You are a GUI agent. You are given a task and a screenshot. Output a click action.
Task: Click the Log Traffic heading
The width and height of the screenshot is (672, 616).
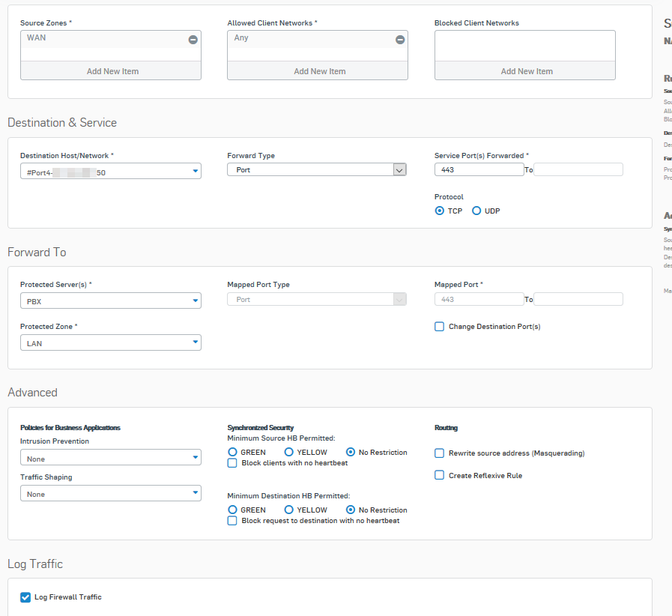point(35,564)
